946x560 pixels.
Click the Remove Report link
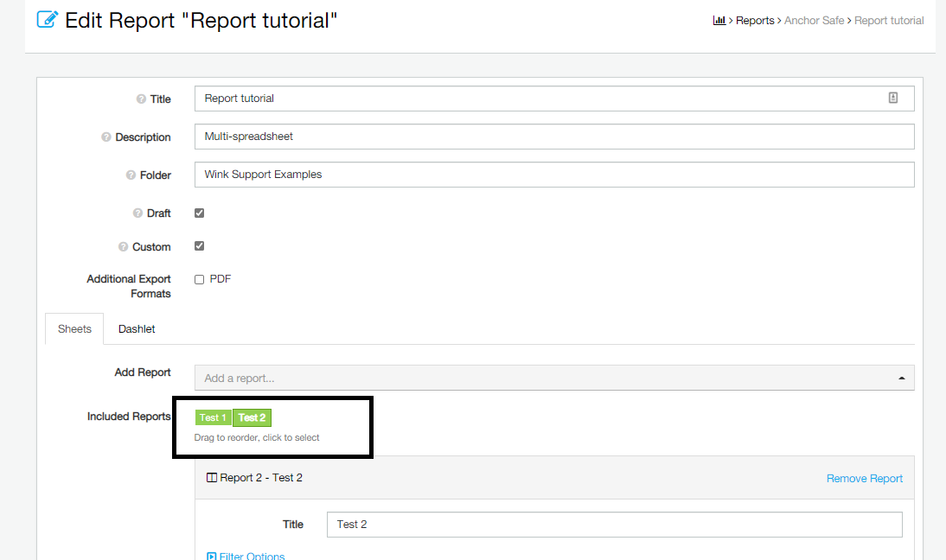coord(864,479)
